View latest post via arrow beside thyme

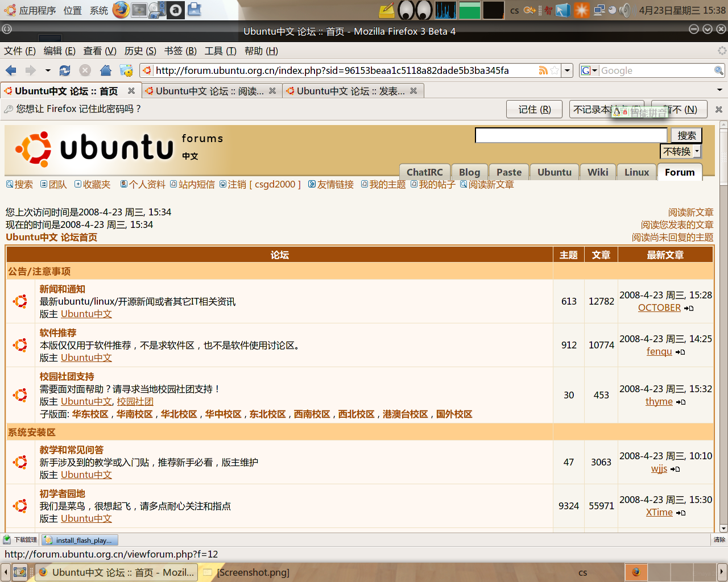[681, 402]
